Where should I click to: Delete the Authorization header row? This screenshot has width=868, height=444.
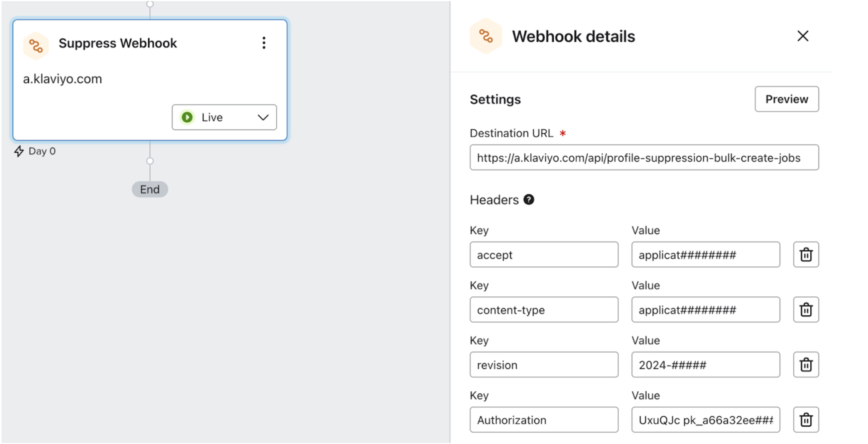806,420
